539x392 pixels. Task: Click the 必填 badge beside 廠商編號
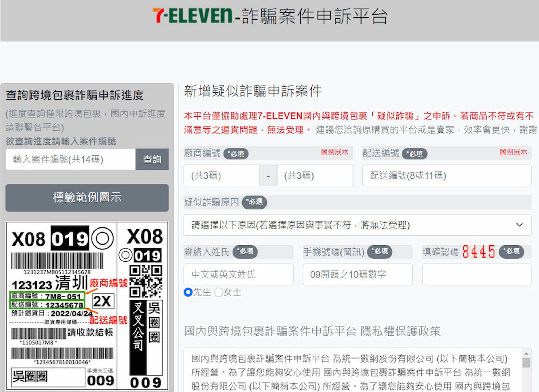[x=236, y=154]
